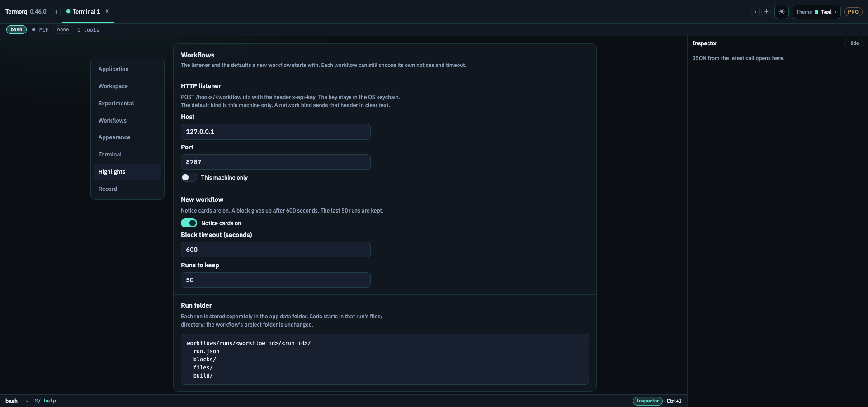This screenshot has width=868, height=407.
Task: Click the Termorq app name
Action: pos(16,12)
